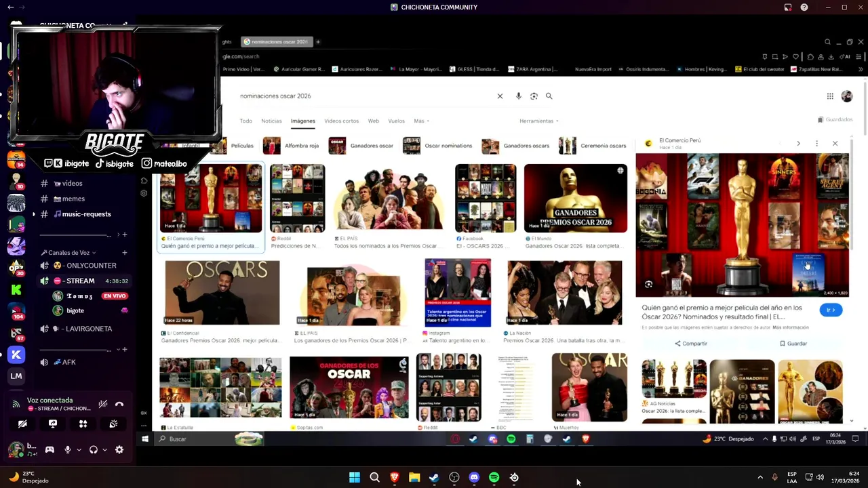
Task: Switch to the Web tab
Action: 374,121
